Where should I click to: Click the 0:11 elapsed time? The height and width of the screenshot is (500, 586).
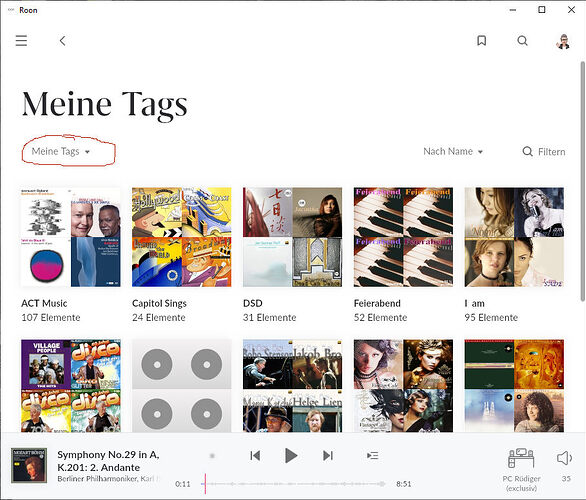pyautogui.click(x=183, y=484)
